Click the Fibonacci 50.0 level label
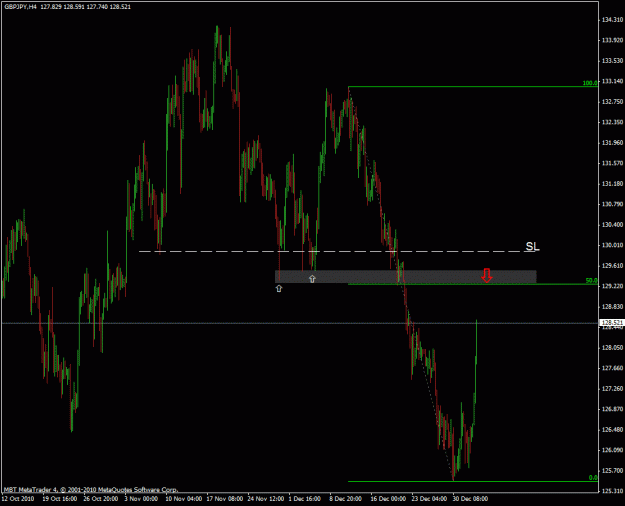This screenshot has height=506, width=625. (x=592, y=281)
